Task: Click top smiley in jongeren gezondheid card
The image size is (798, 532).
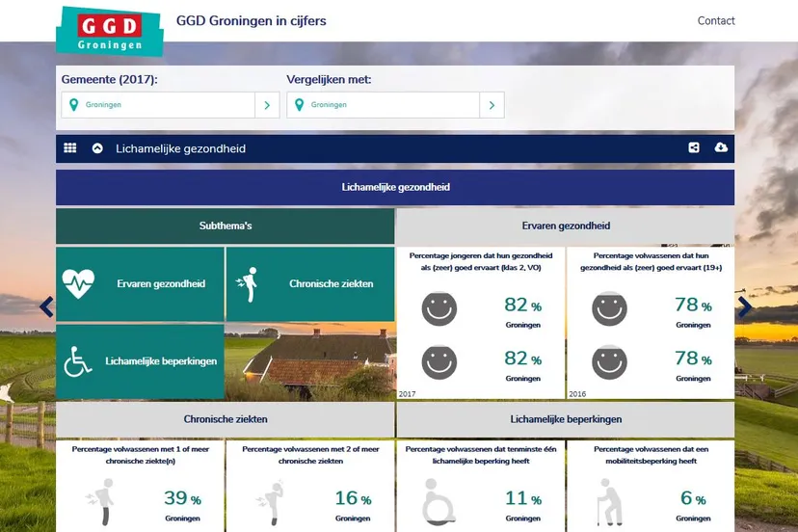Action: [x=439, y=308]
